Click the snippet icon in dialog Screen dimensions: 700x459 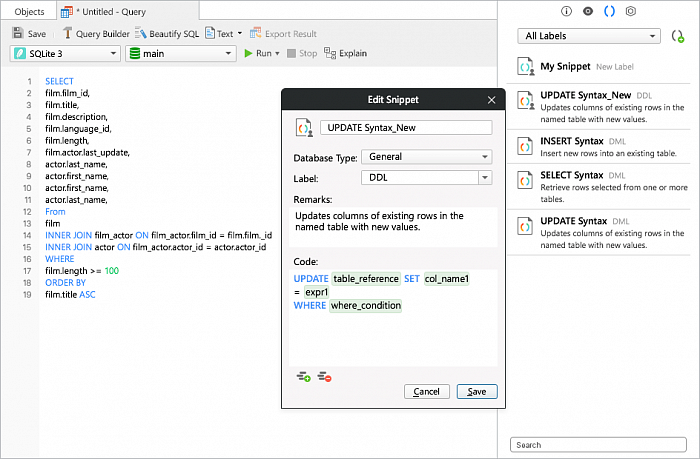[x=304, y=128]
